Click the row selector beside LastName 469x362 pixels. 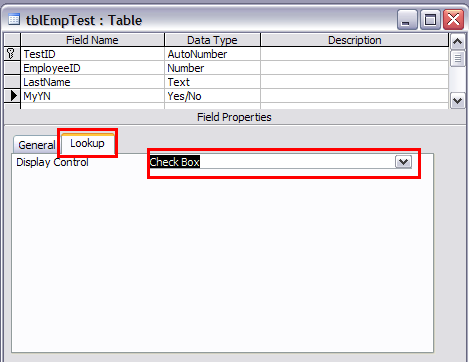tap(12, 82)
